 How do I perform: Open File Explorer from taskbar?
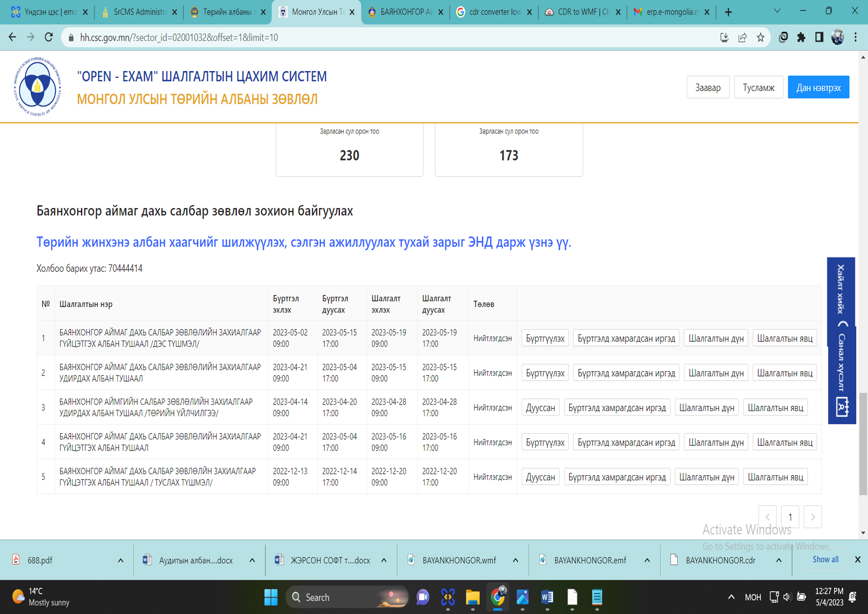[x=473, y=597]
